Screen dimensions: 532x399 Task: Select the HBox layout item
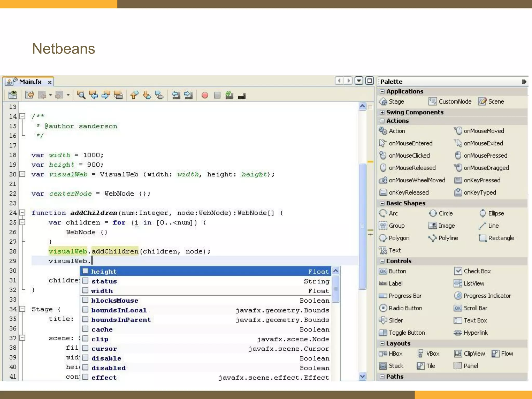[391, 354]
